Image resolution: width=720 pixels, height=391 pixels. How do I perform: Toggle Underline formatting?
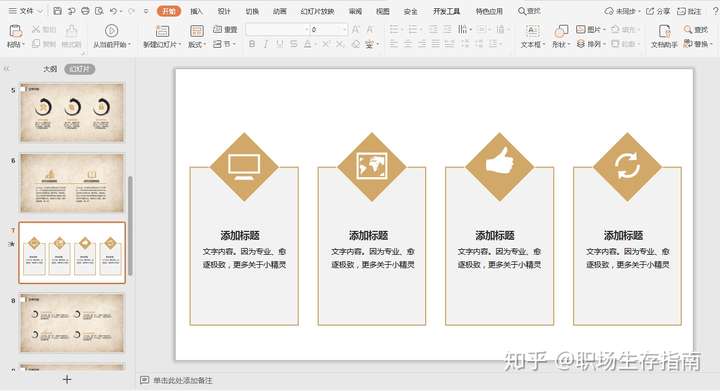pyautogui.click(x=279, y=44)
